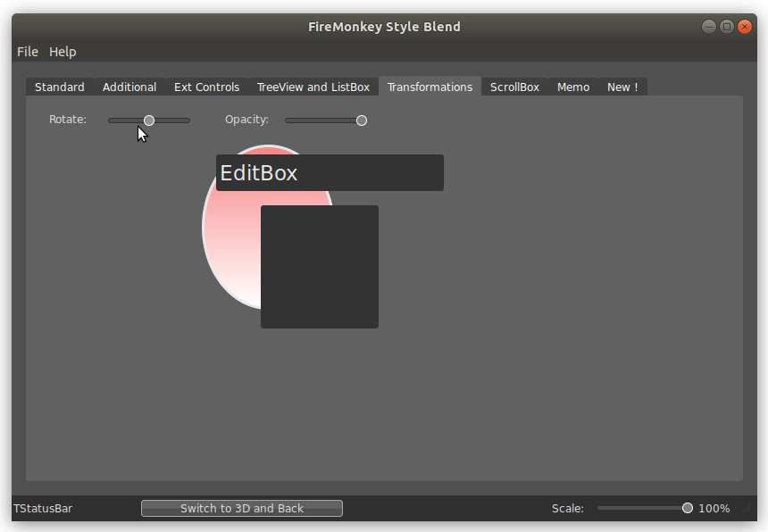This screenshot has height=532, width=768.
Task: Minimize the FireMonkey Style Blend window
Action: click(x=709, y=27)
